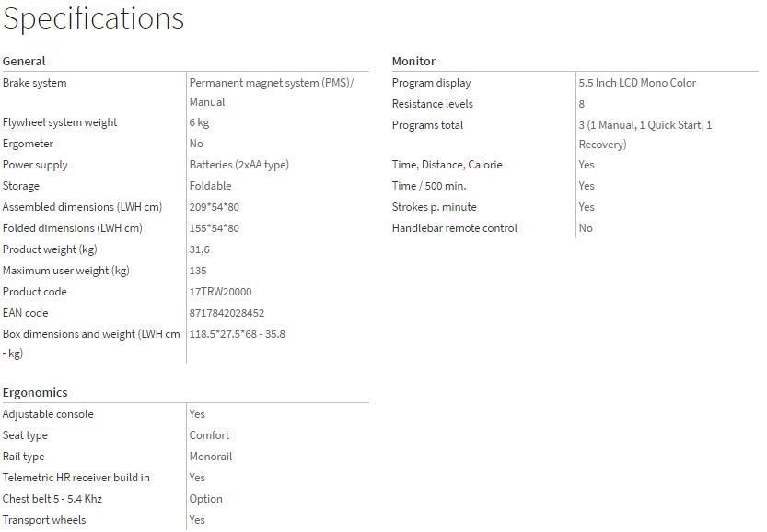Select the Flywheel system weight 6 kg value

[x=199, y=122]
